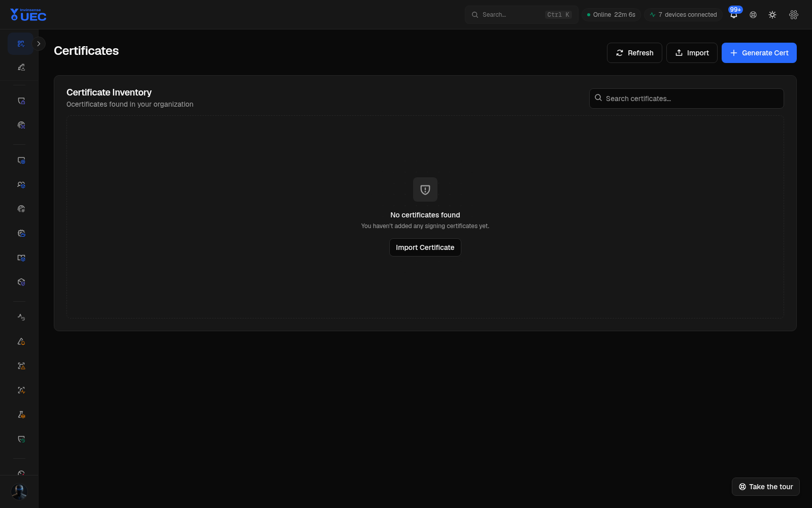
Task: Toggle light theme with sun icon
Action: coord(772,15)
